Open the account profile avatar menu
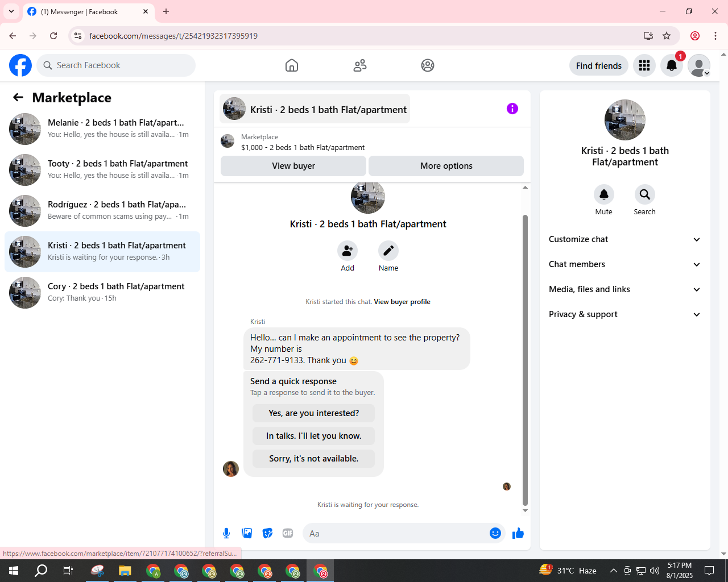Image resolution: width=728 pixels, height=582 pixels. (699, 65)
